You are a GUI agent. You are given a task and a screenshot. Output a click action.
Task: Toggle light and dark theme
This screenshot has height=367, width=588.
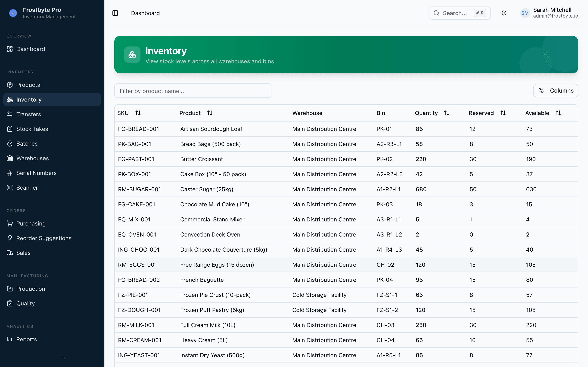coord(504,13)
